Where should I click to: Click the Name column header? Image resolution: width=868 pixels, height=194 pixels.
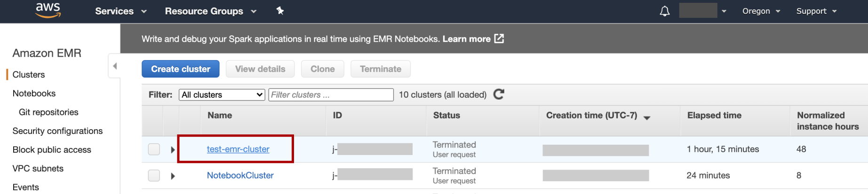tap(220, 116)
